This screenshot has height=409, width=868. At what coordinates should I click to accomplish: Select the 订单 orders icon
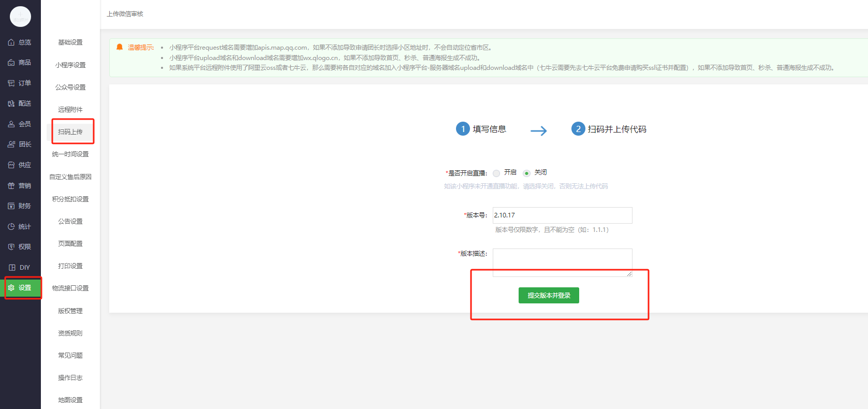11,83
